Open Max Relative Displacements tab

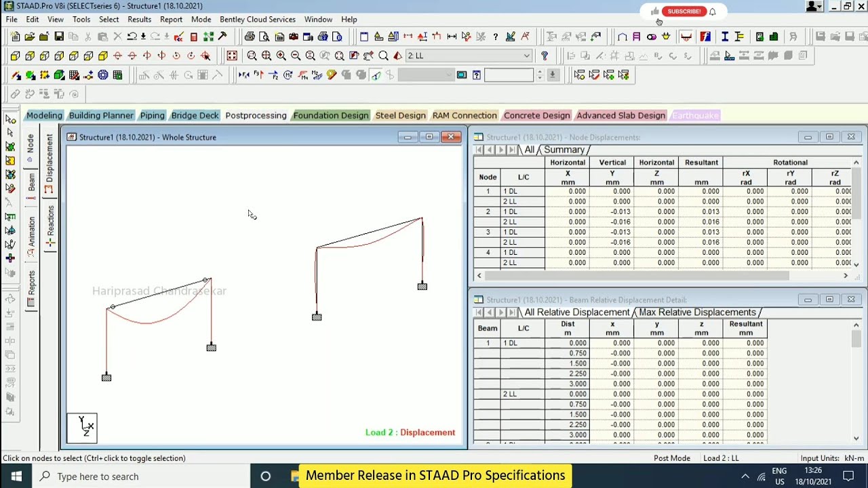(697, 312)
